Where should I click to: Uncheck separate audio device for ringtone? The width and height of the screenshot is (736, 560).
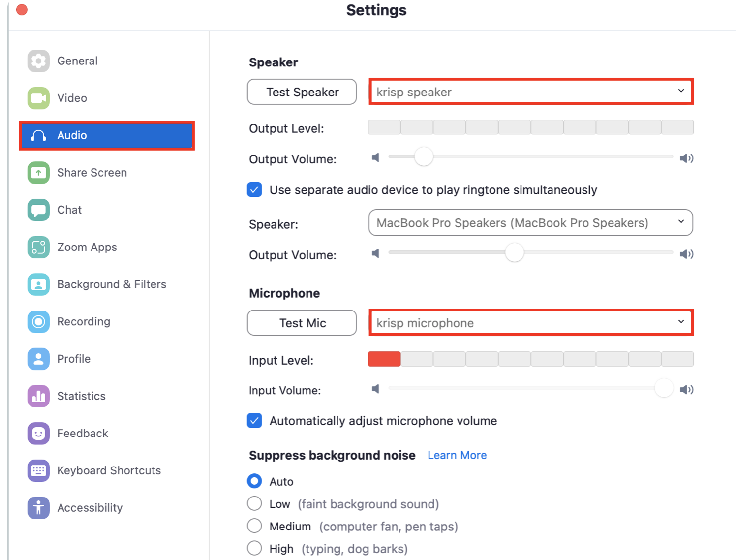[x=254, y=189]
